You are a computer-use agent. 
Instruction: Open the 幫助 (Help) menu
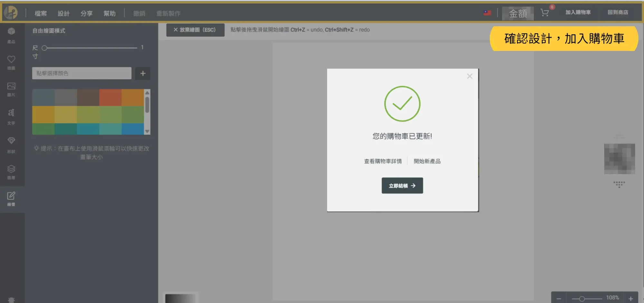point(109,14)
